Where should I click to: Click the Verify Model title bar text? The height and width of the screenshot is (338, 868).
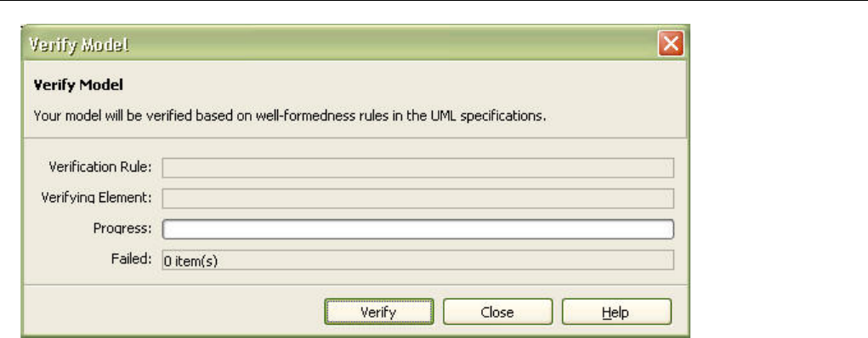point(78,45)
